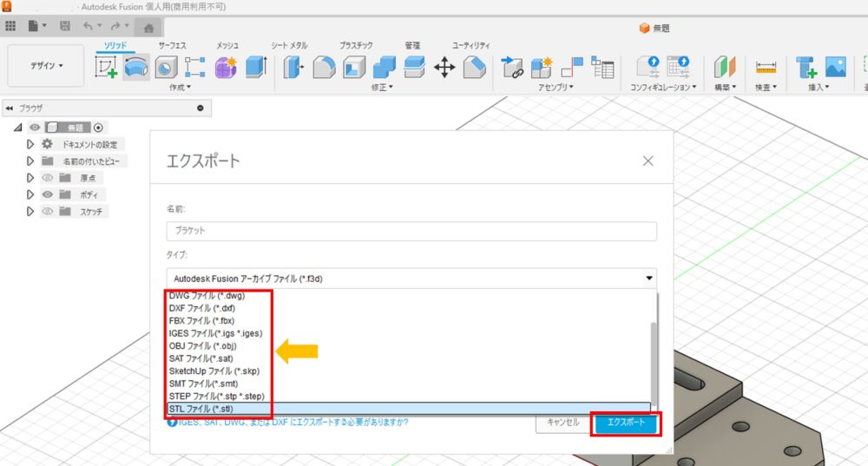Click the Insert image/decal icon
Screen dimensions: 868x466
[x=835, y=67]
